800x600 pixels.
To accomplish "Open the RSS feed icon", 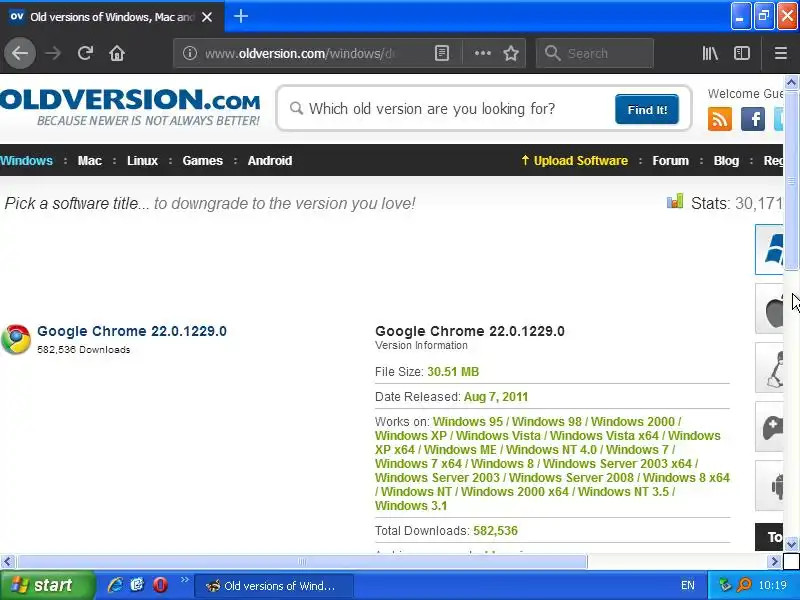I will (719, 119).
